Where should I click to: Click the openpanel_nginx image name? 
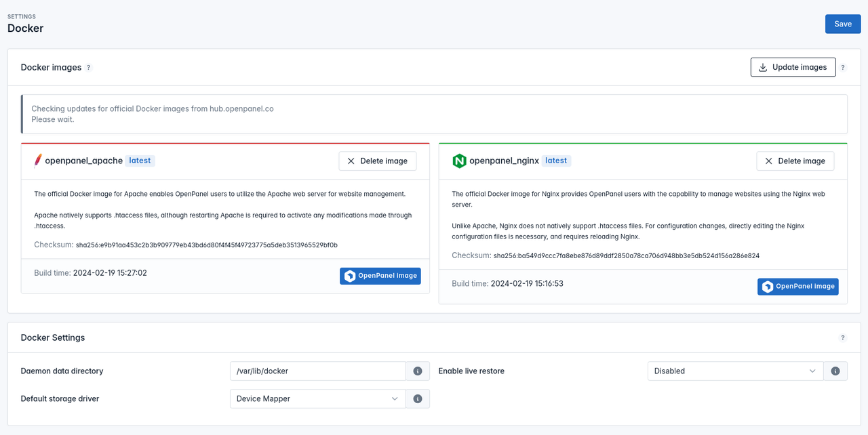click(504, 161)
